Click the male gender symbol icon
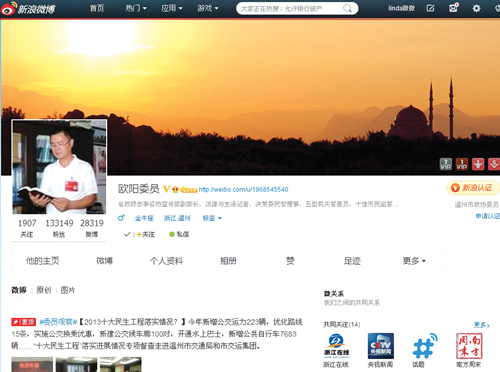This screenshot has width=500, height=372. (121, 218)
